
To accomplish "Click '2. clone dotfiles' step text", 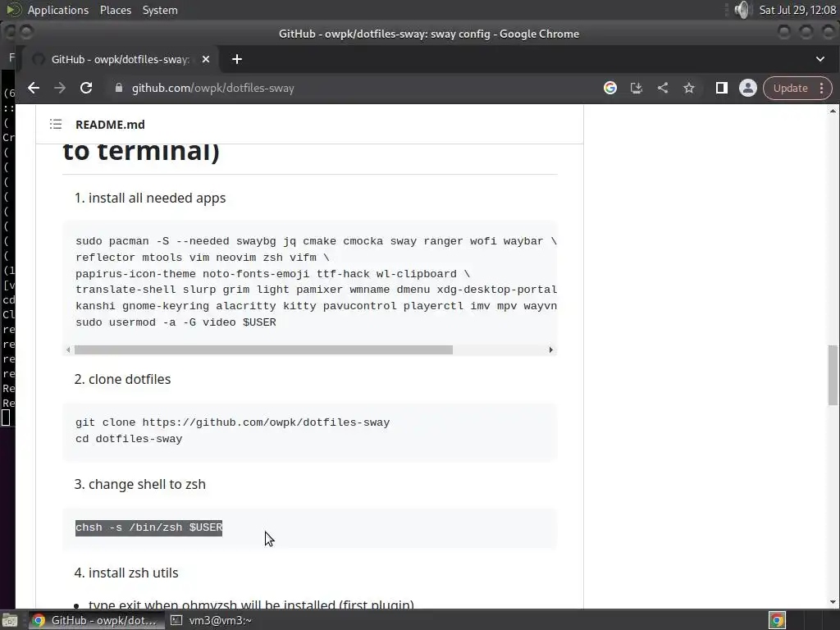I will [123, 379].
